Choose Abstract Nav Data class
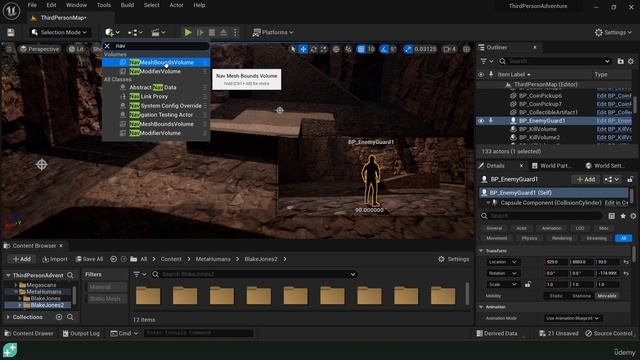 [156, 87]
